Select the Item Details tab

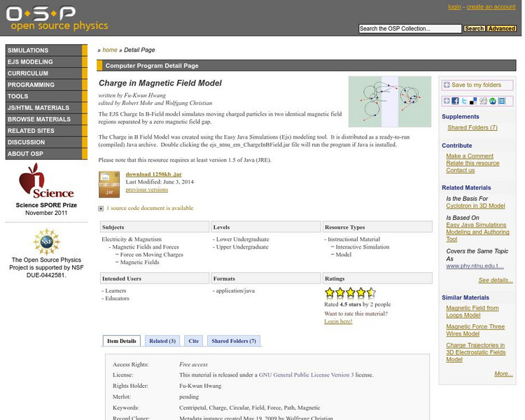tap(122, 341)
